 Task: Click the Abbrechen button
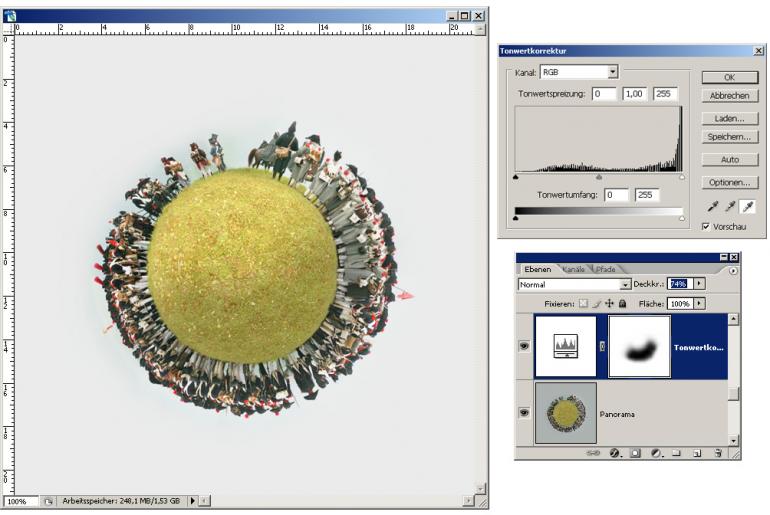pyautogui.click(x=729, y=95)
